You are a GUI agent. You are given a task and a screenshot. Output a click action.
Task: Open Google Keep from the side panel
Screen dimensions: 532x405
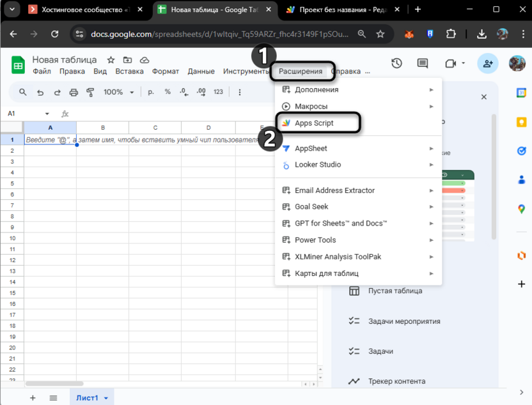click(522, 123)
